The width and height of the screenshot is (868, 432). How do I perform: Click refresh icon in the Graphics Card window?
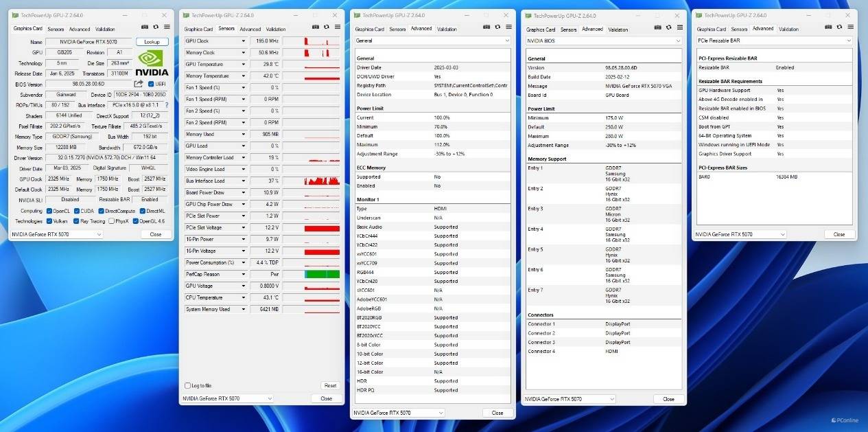click(156, 27)
